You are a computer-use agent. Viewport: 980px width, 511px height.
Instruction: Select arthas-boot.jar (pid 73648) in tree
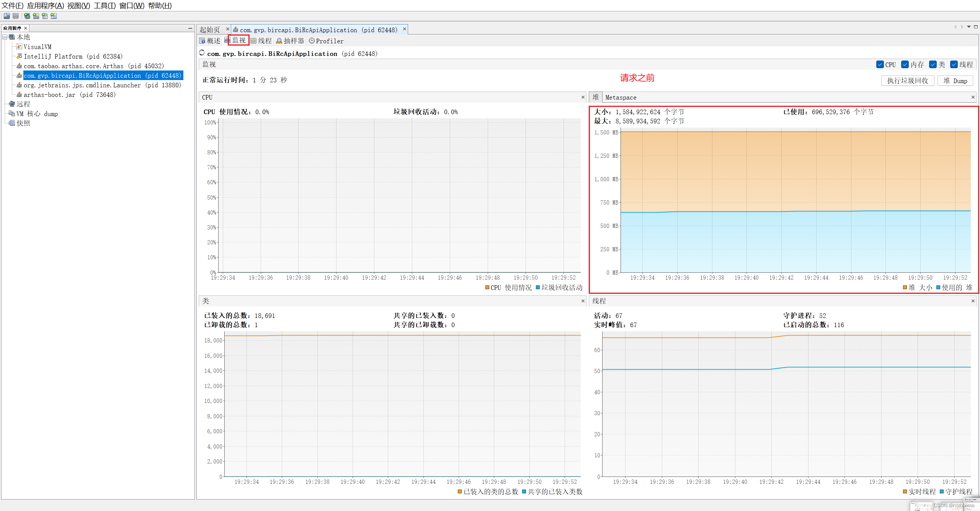click(69, 95)
